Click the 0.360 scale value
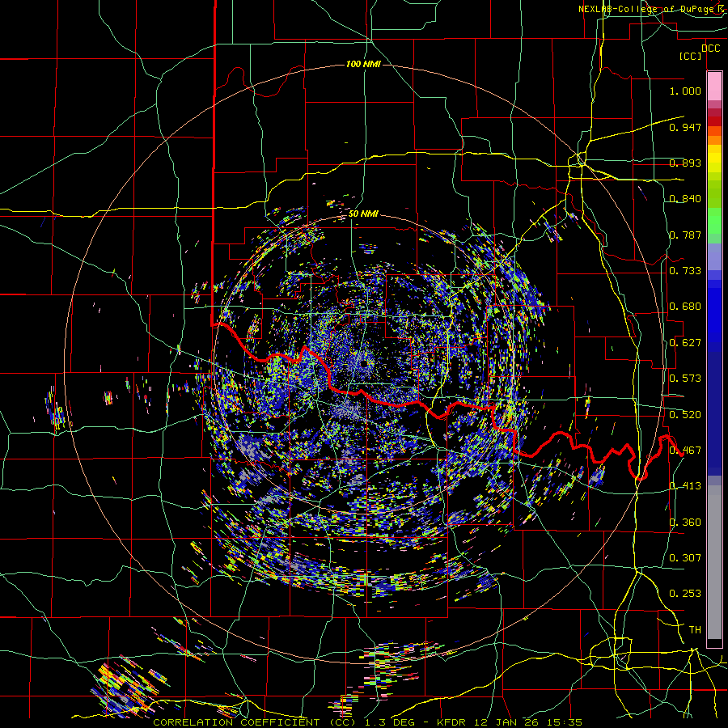 (685, 523)
